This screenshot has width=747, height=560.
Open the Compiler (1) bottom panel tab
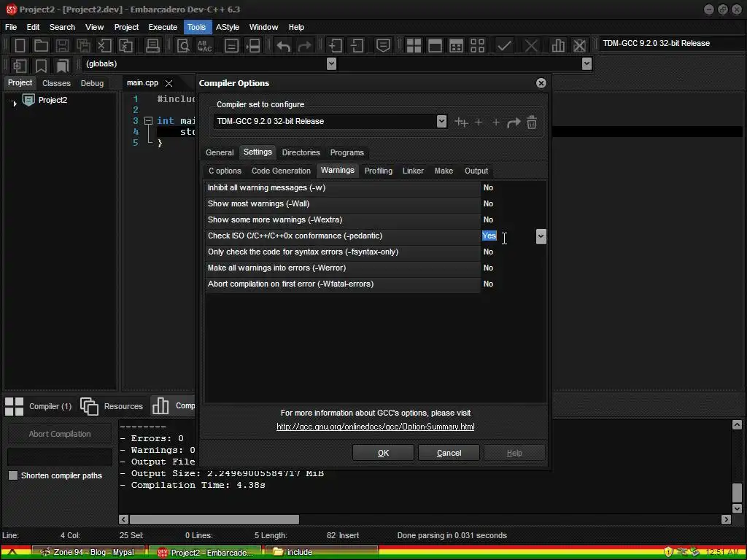pyautogui.click(x=39, y=406)
